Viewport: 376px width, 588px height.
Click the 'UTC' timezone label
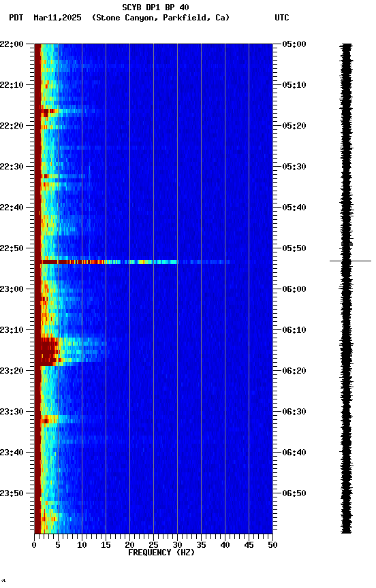(282, 18)
